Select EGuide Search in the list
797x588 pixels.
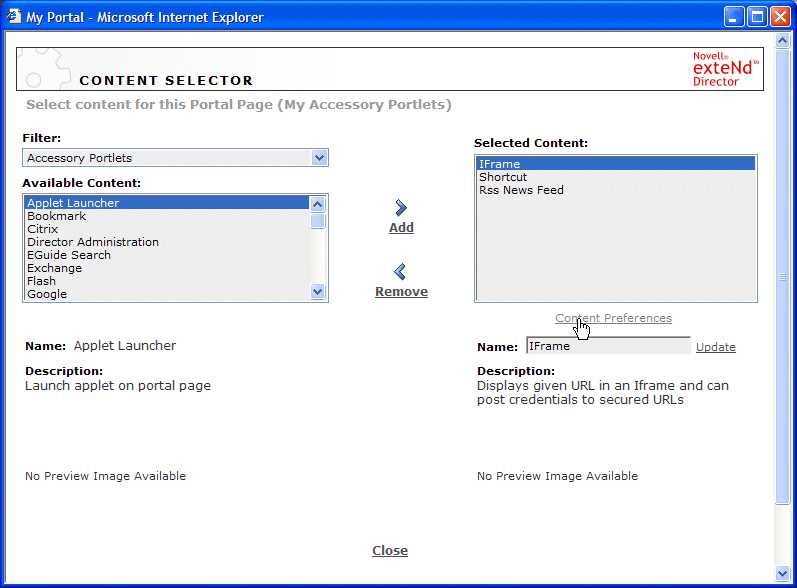[69, 255]
